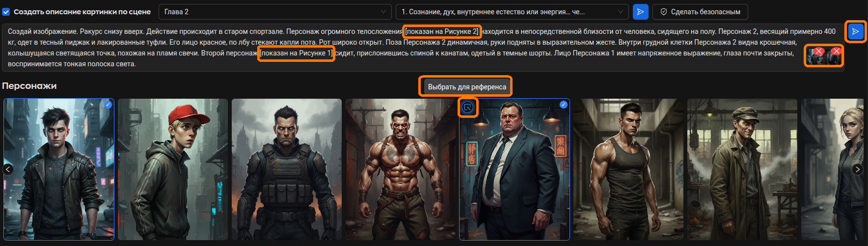The image size is (868, 246).
Task: Click the select-for-reference icon on suited man
Action: pyautogui.click(x=468, y=107)
